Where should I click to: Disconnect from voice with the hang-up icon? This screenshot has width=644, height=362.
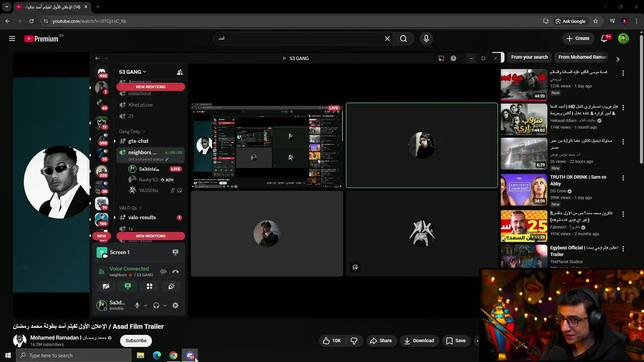coord(175,271)
